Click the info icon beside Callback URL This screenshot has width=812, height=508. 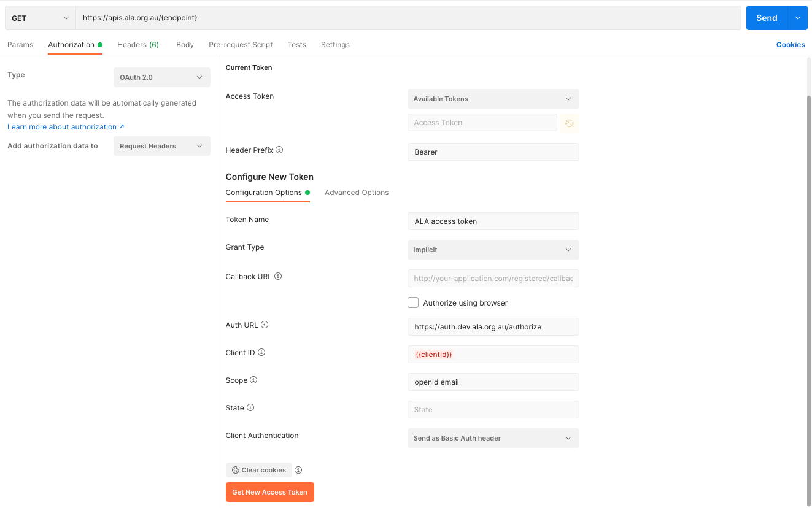pos(279,275)
